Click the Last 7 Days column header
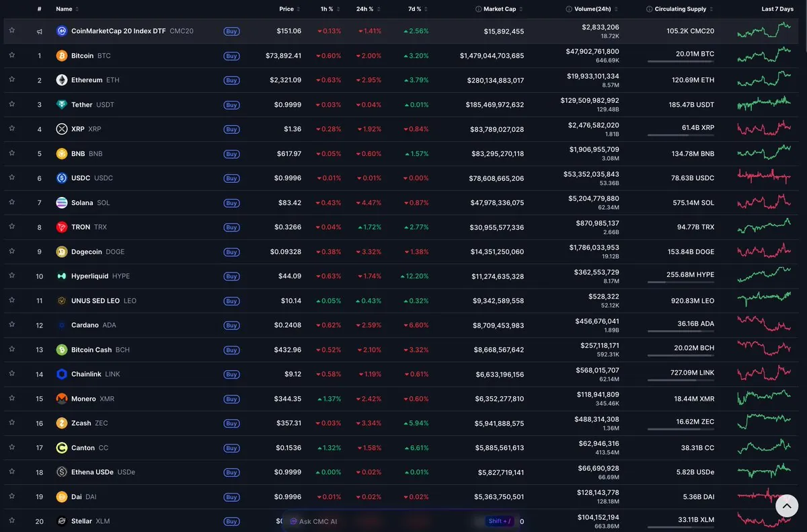Viewport: 807px width, 532px height. [x=777, y=9]
